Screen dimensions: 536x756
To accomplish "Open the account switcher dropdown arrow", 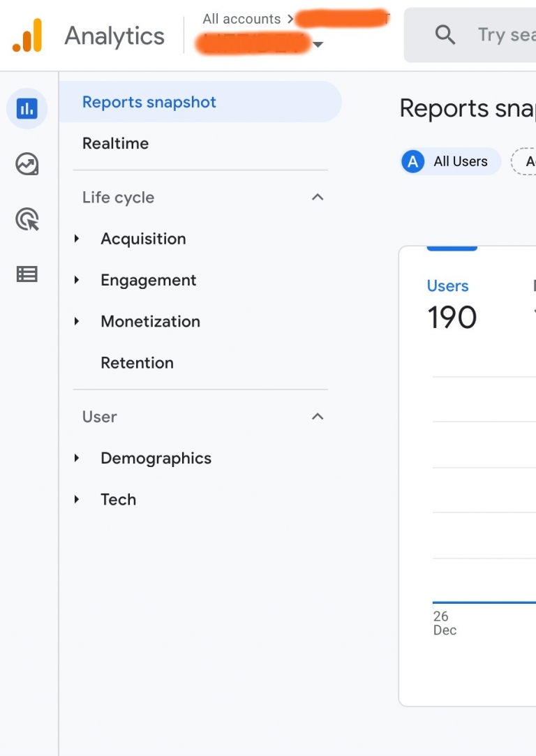I will click(x=319, y=44).
